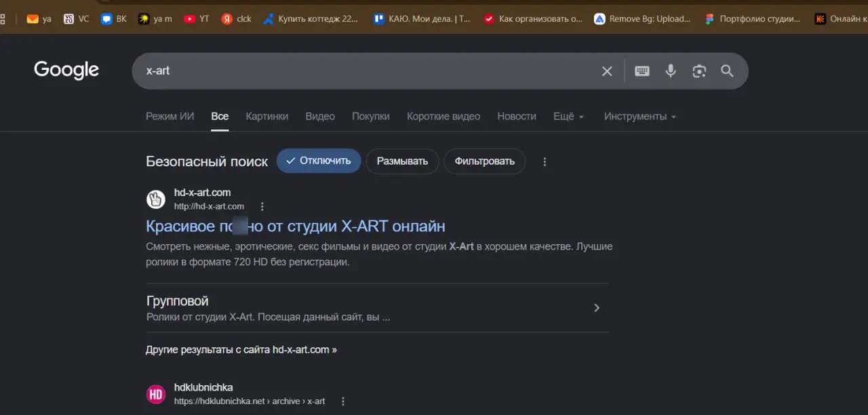Screen dimensions: 868x415
Task: Select the 'Размывать' safe search option
Action: pos(402,161)
